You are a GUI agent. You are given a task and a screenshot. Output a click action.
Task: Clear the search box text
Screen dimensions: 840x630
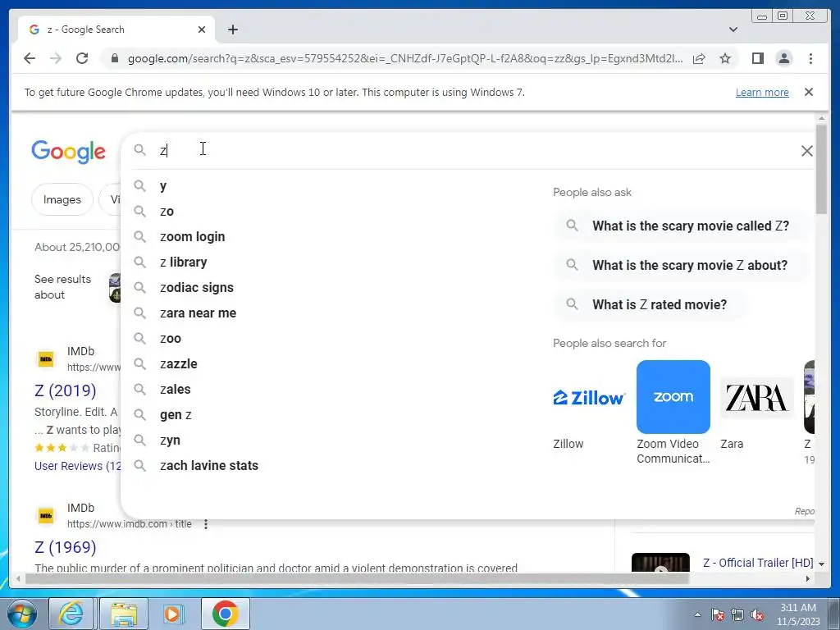pyautogui.click(x=807, y=151)
